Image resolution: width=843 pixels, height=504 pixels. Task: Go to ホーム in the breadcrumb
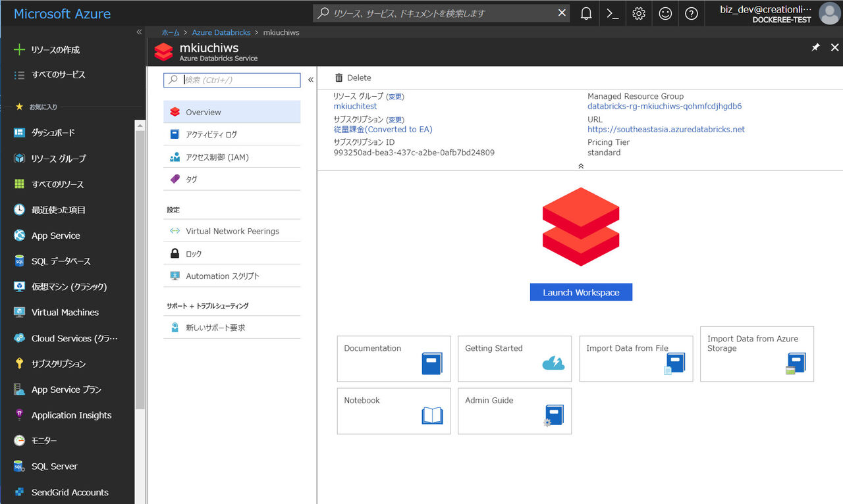pos(171,32)
